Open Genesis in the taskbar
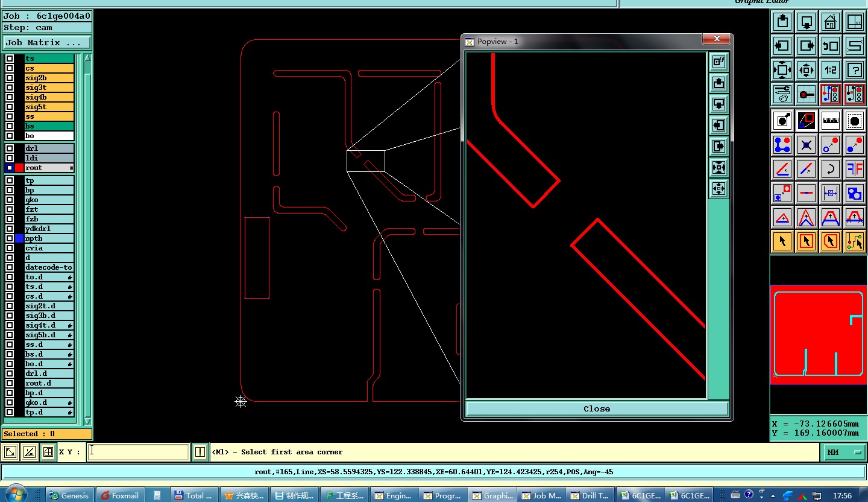 point(69,495)
